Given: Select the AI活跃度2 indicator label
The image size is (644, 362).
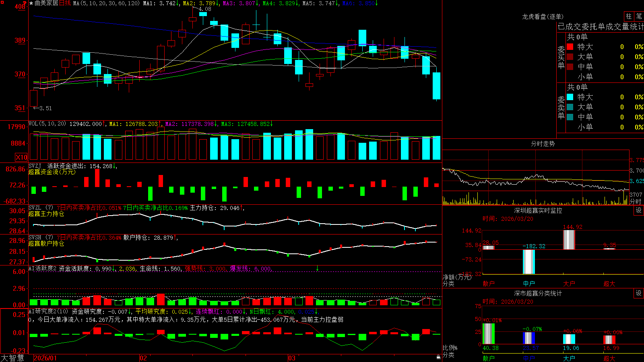Looking at the screenshot, I should click(x=42, y=268).
